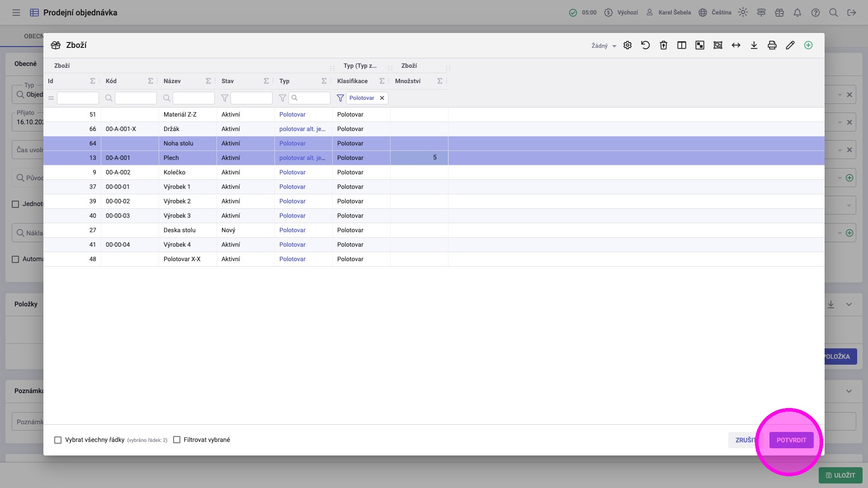Click the trash delete icon in dialog toolbar
Viewport: 868px width, 488px height.
(664, 45)
